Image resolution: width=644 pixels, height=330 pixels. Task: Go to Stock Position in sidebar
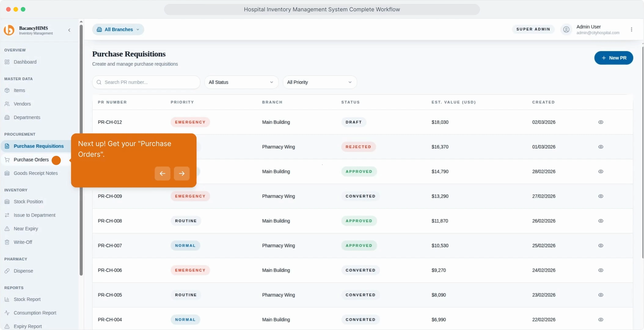tap(28, 202)
